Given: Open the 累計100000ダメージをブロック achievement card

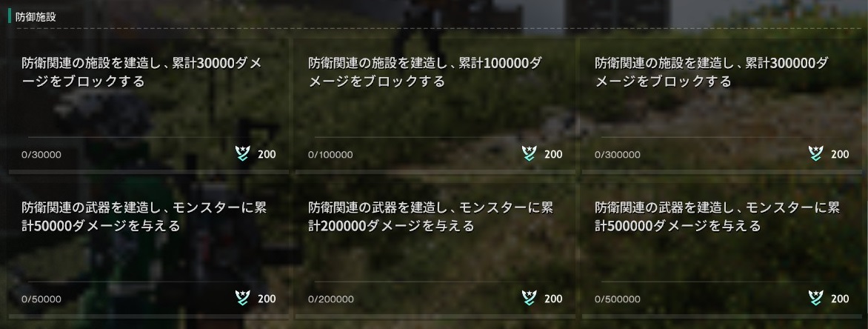Looking at the screenshot, I should coord(435,105).
